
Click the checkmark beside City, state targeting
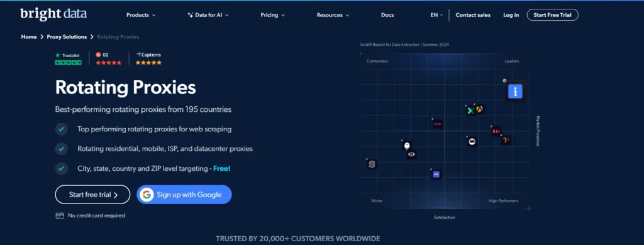(61, 168)
